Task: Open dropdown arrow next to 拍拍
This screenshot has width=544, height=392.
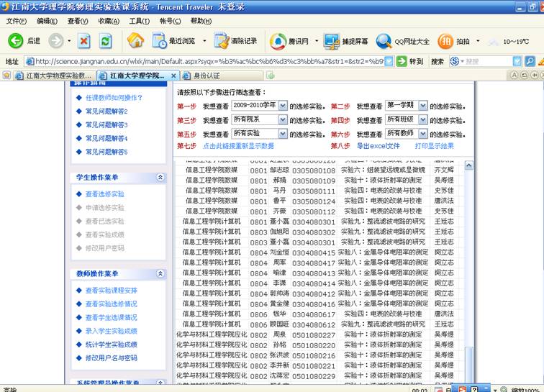Action: pos(478,41)
